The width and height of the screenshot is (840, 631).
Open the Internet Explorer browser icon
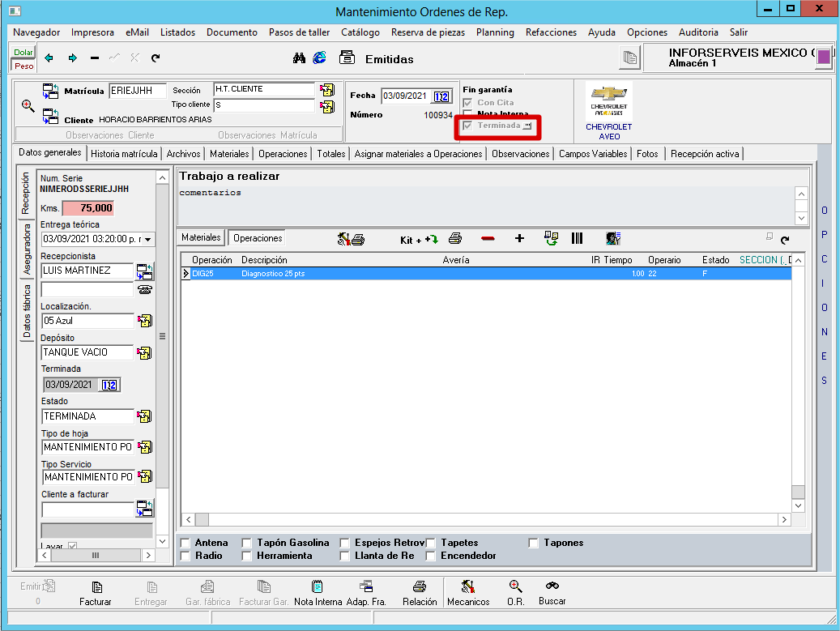(319, 58)
